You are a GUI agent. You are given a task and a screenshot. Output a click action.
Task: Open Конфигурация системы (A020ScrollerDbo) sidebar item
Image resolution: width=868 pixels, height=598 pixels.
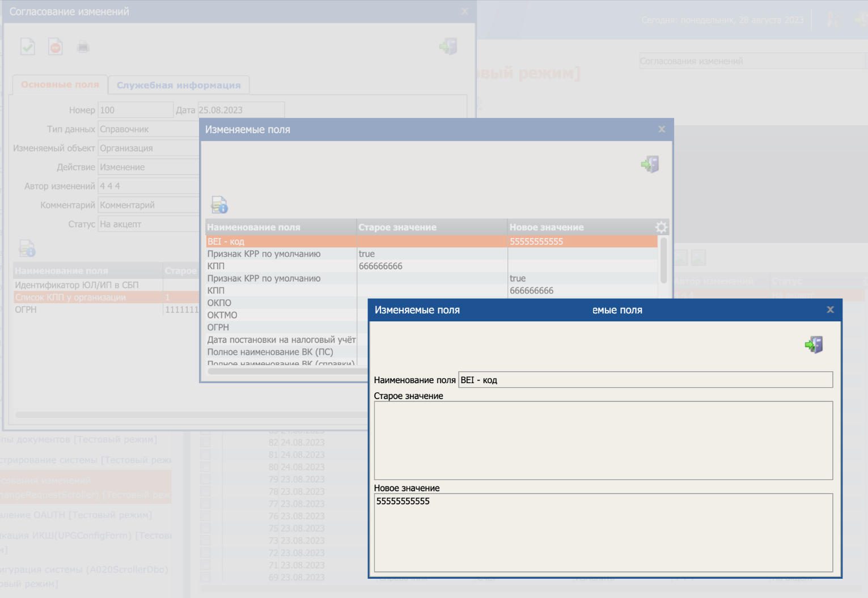[x=85, y=576]
